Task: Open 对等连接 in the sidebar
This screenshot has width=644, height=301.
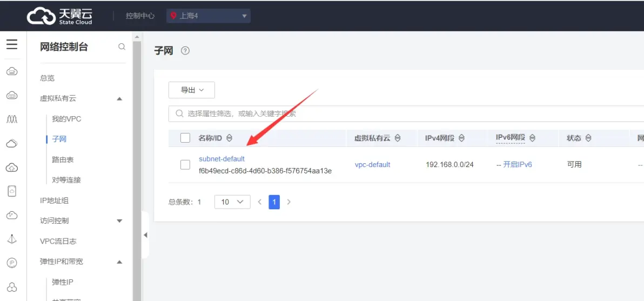Action: (x=66, y=180)
